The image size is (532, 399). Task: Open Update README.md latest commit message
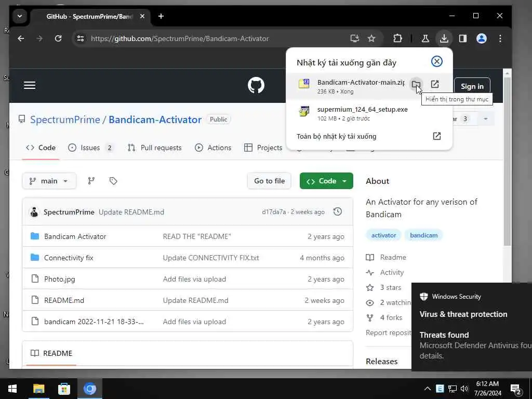pos(131,212)
